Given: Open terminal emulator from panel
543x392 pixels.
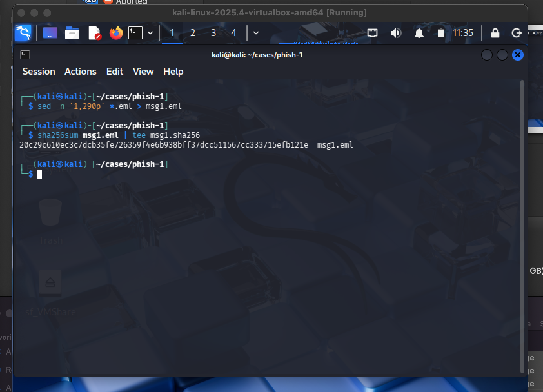Looking at the screenshot, I should [x=135, y=33].
